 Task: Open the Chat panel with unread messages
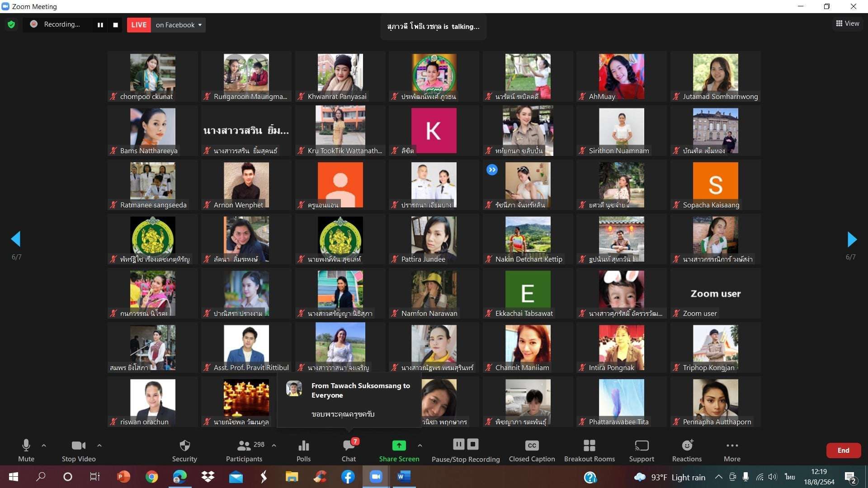point(349,450)
